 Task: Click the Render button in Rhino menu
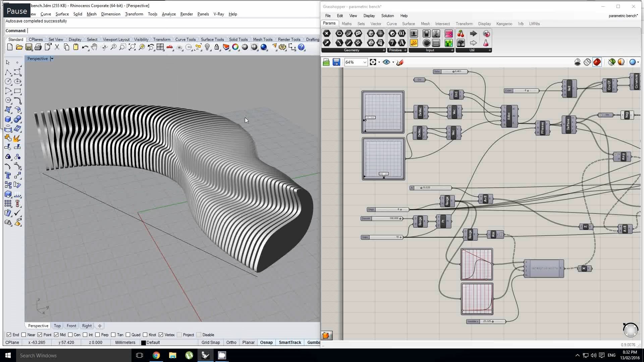pos(186,14)
